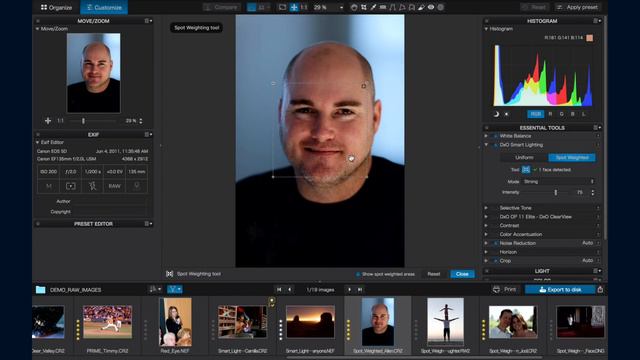Select the R histogram channel
Image resolution: width=640 pixels, height=360 pixels.
tap(550, 114)
